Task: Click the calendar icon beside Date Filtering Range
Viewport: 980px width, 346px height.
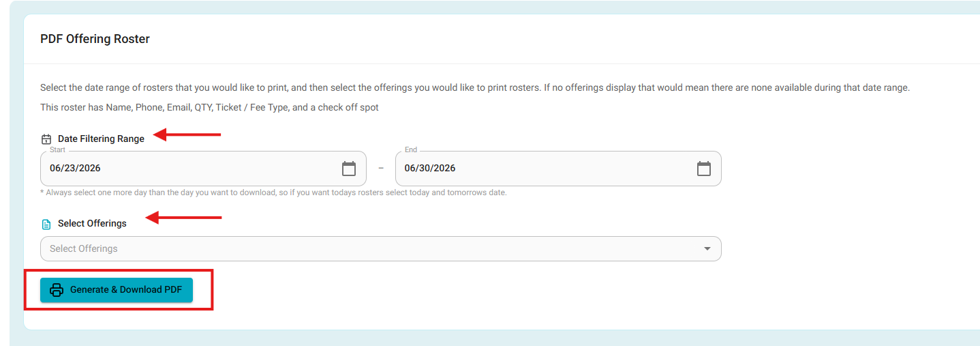Action: [46, 139]
